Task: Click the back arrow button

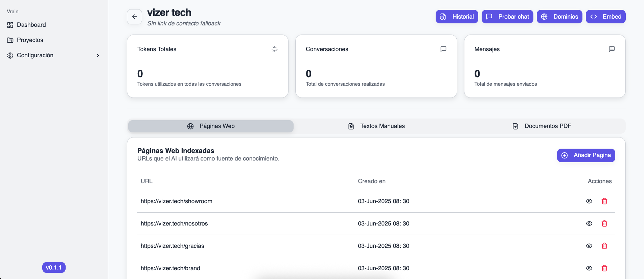Action: pyautogui.click(x=134, y=17)
